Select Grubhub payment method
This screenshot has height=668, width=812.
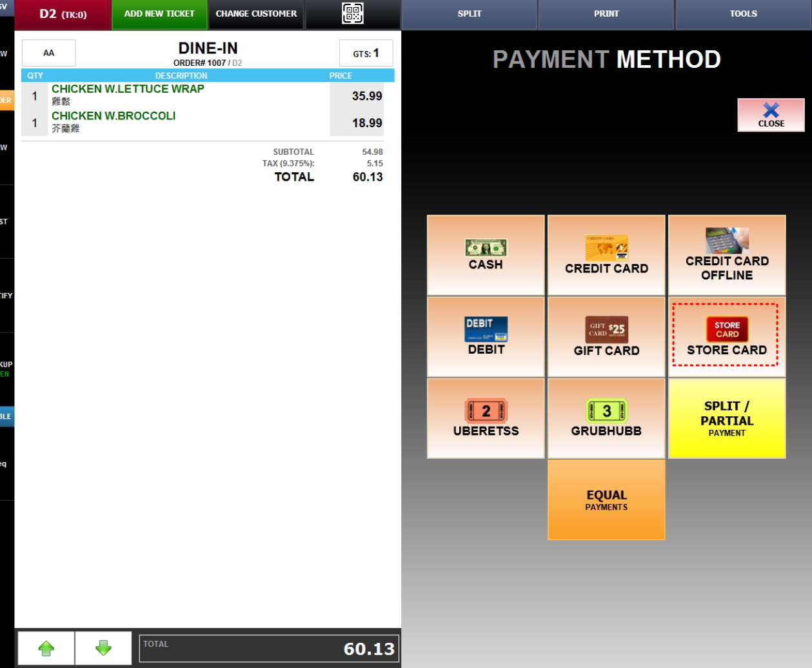606,418
